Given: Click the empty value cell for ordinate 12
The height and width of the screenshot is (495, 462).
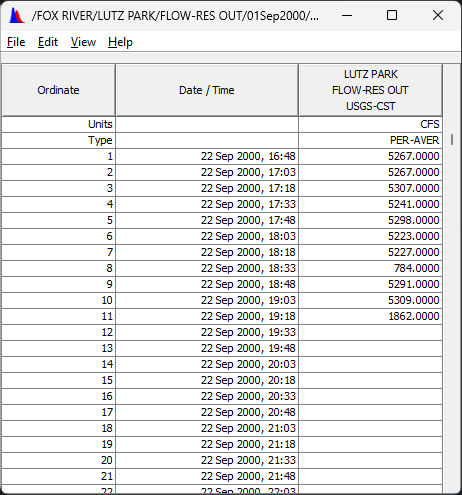Looking at the screenshot, I should (x=370, y=332).
